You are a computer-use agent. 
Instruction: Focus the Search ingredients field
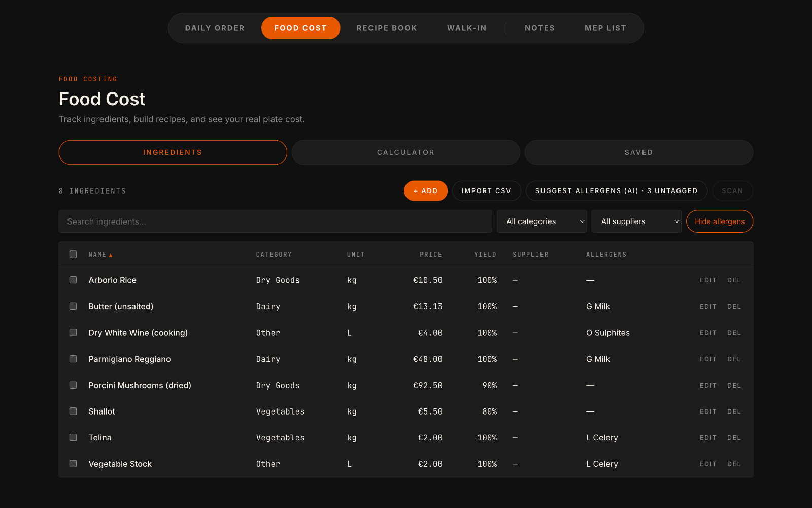tap(276, 221)
